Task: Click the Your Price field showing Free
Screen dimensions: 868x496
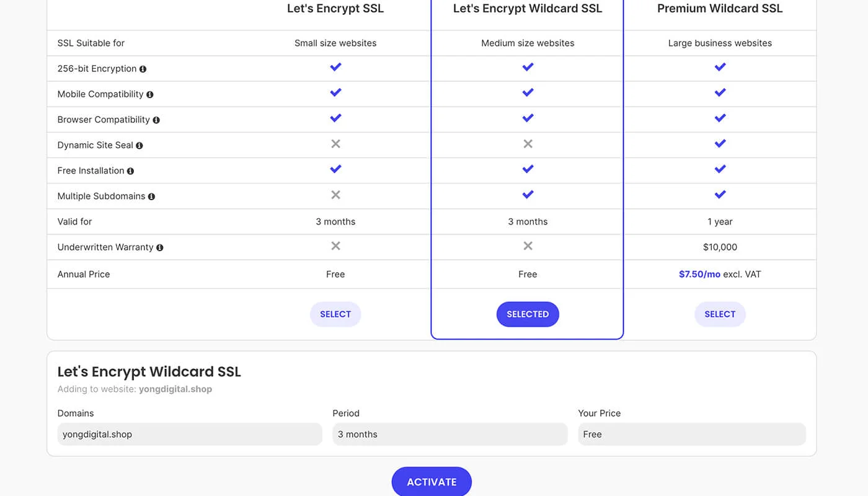Action: tap(691, 434)
